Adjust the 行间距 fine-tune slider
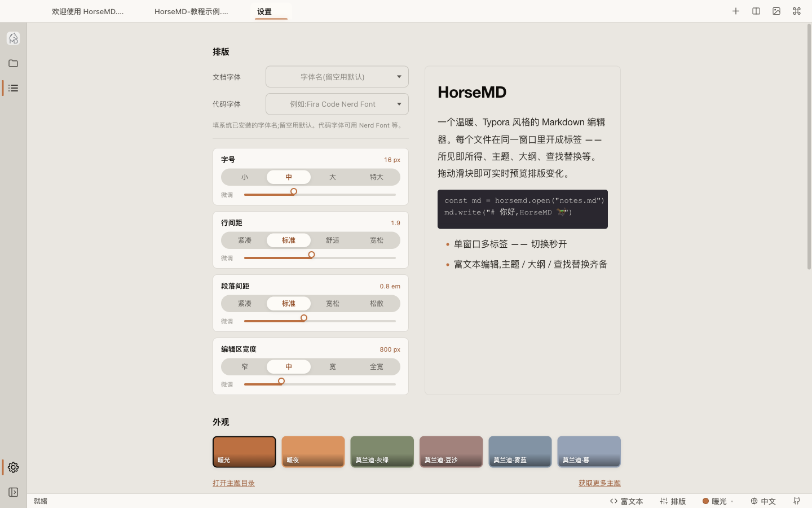Viewport: 812px width, 508px height. click(x=320, y=257)
